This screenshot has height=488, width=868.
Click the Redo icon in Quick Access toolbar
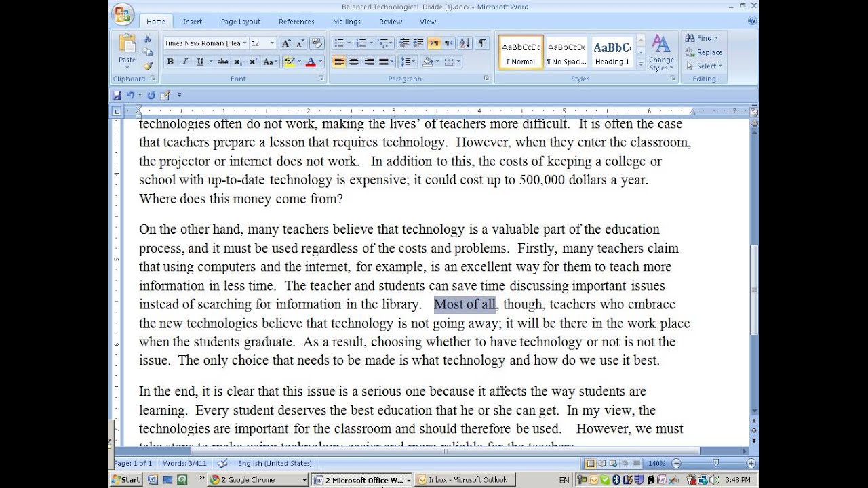pyautogui.click(x=151, y=96)
